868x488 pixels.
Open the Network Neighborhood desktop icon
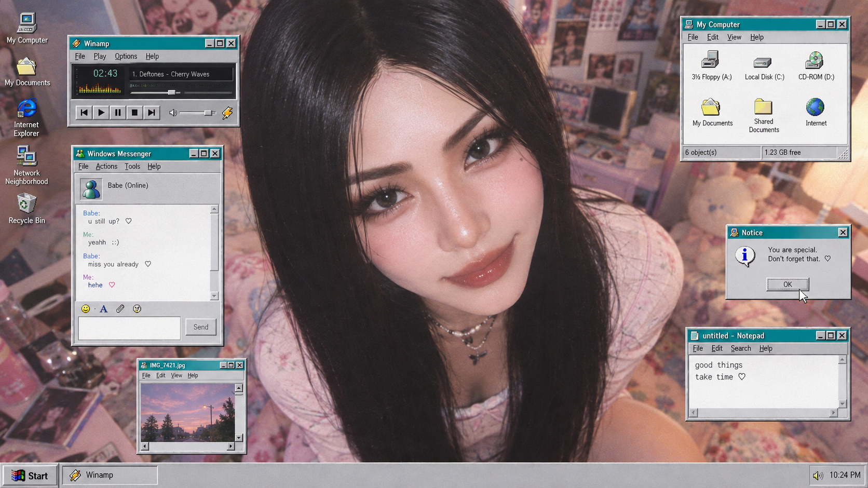(x=26, y=165)
